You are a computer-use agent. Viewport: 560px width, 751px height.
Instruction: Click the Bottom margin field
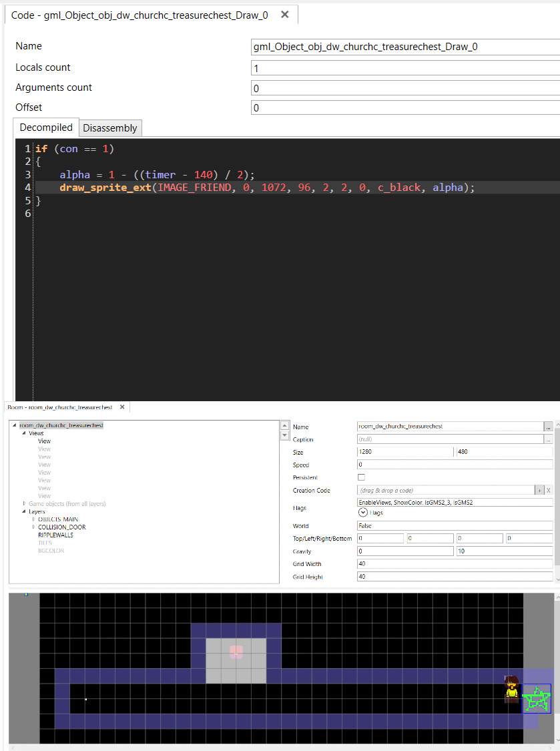coord(529,538)
